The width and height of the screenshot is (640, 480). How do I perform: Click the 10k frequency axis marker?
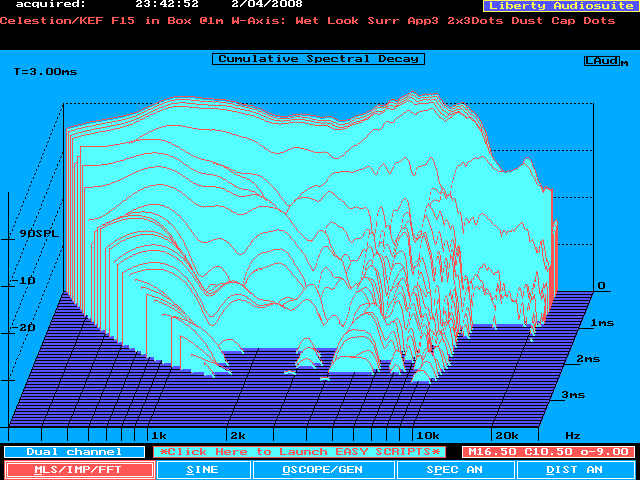pyautogui.click(x=427, y=436)
